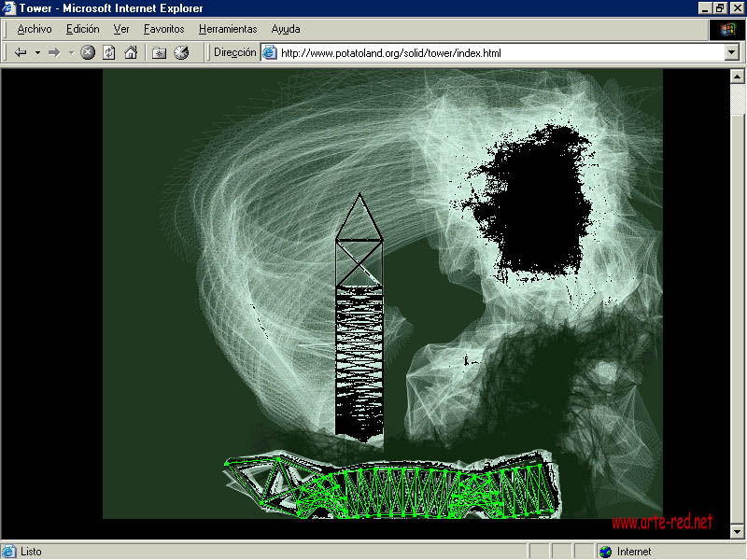Click the Windows logo throbber icon
Image resolution: width=747 pixels, height=560 pixels.
coord(727,29)
